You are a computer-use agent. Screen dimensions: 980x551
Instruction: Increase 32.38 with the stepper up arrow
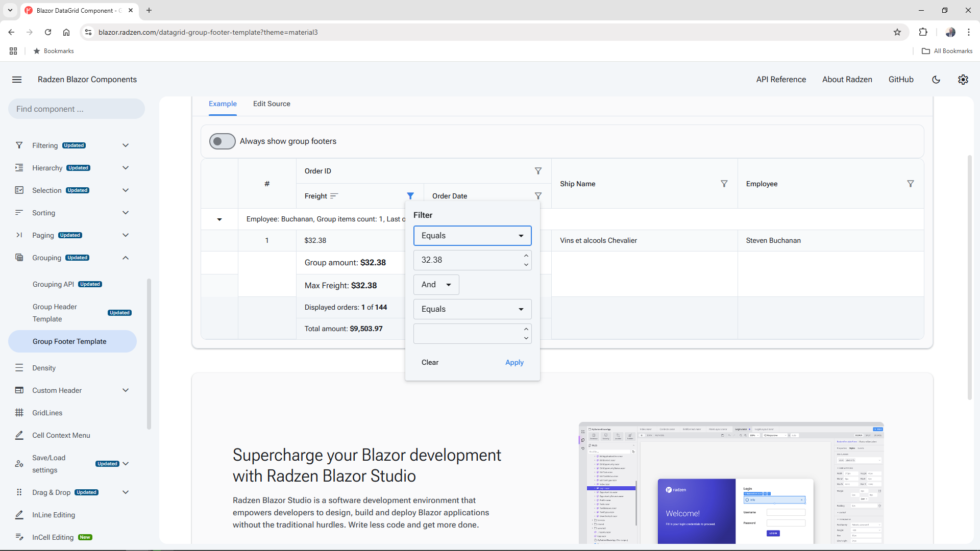pyautogui.click(x=526, y=256)
